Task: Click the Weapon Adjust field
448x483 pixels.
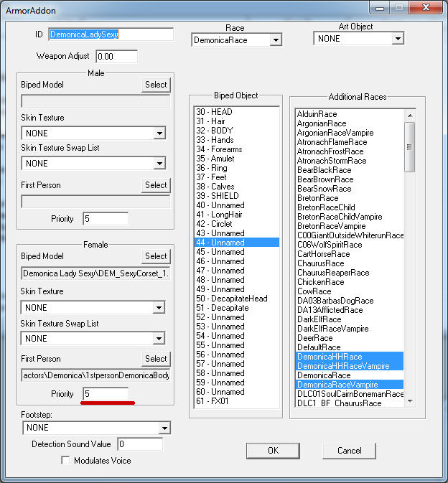Action: pyautogui.click(x=116, y=56)
